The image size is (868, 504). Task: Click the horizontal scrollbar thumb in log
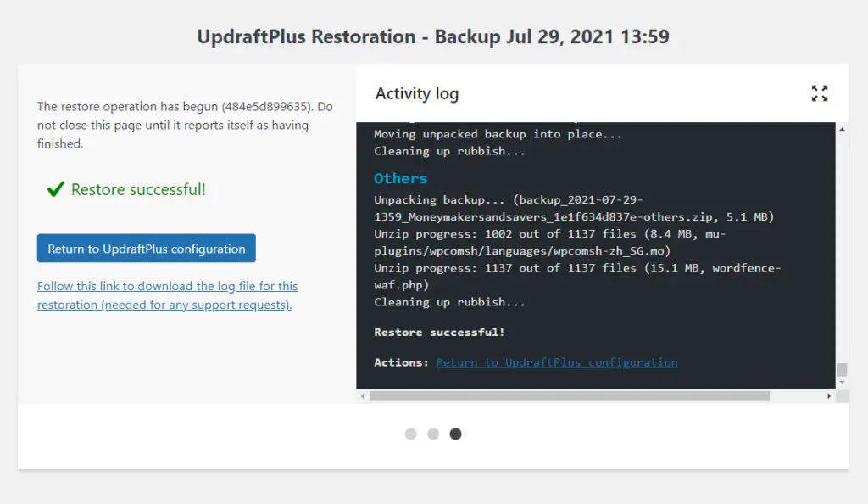(x=569, y=396)
